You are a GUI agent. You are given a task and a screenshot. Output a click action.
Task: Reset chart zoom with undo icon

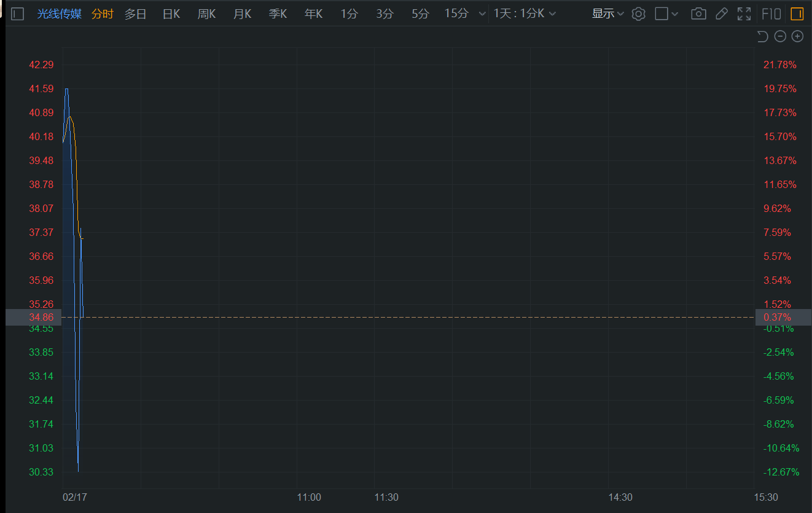pyautogui.click(x=762, y=36)
